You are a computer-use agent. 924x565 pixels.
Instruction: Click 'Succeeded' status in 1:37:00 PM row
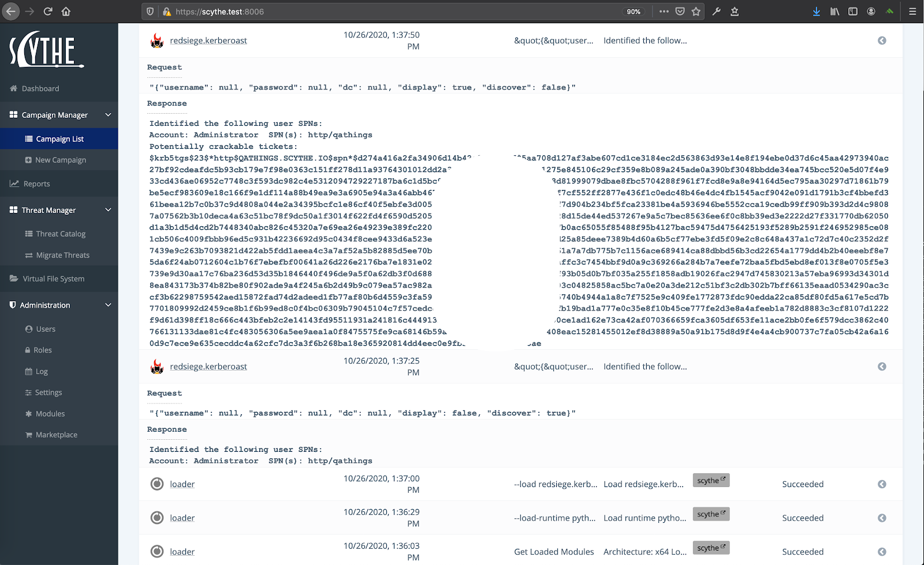pos(803,484)
